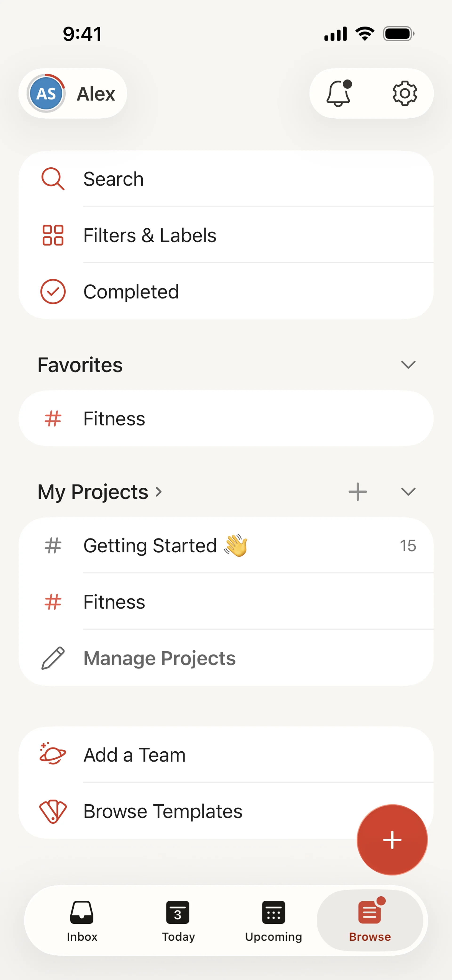Open settings gear icon
452x980 pixels.
[404, 93]
